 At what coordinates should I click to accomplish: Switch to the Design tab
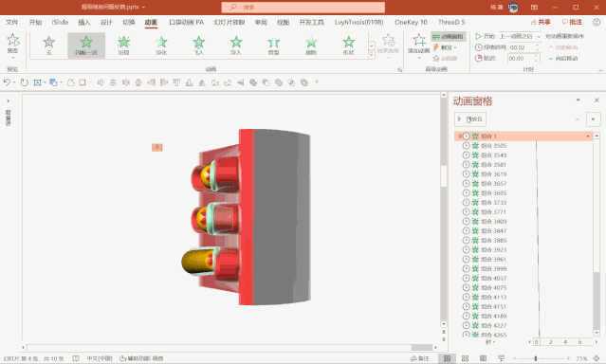(x=106, y=23)
